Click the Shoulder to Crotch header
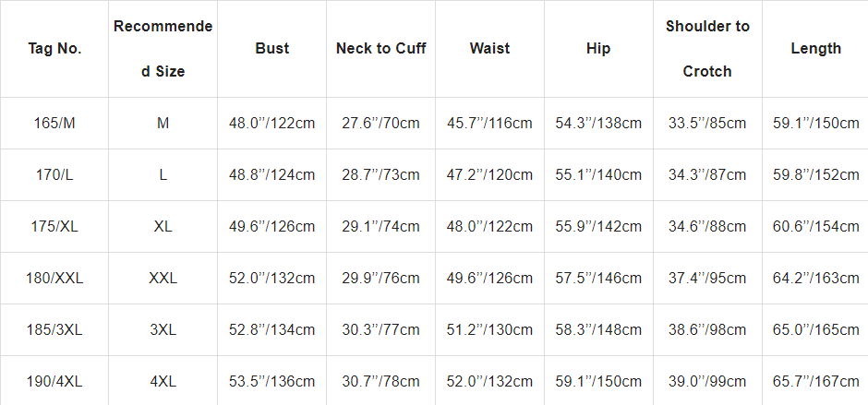The height and width of the screenshot is (405, 868). [707, 49]
